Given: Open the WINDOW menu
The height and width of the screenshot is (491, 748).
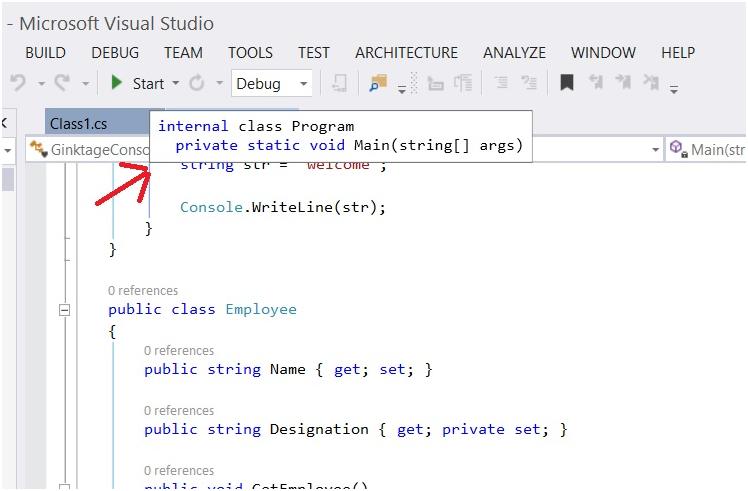Looking at the screenshot, I should 603,52.
